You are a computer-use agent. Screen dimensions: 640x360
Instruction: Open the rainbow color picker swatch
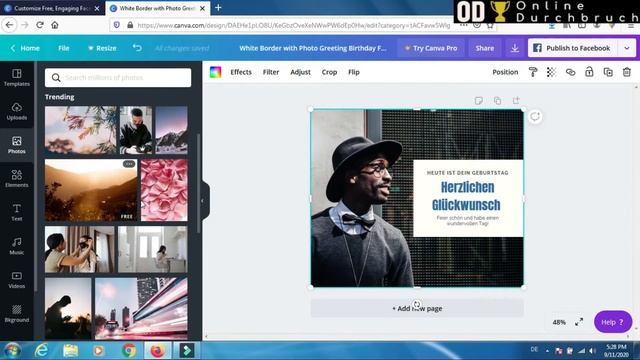pos(216,72)
